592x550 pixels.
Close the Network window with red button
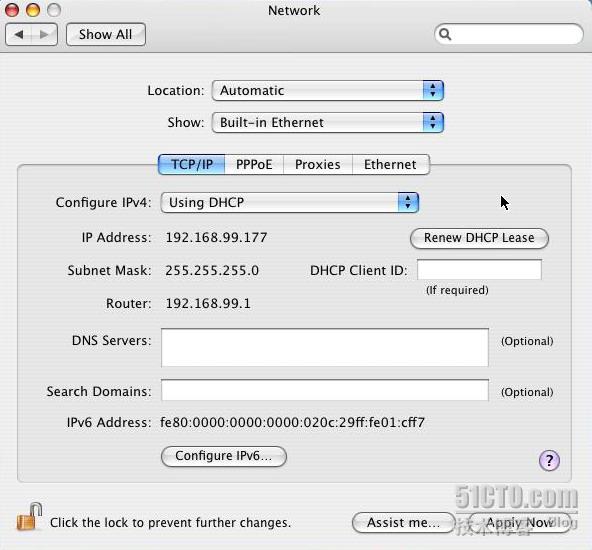[x=12, y=10]
